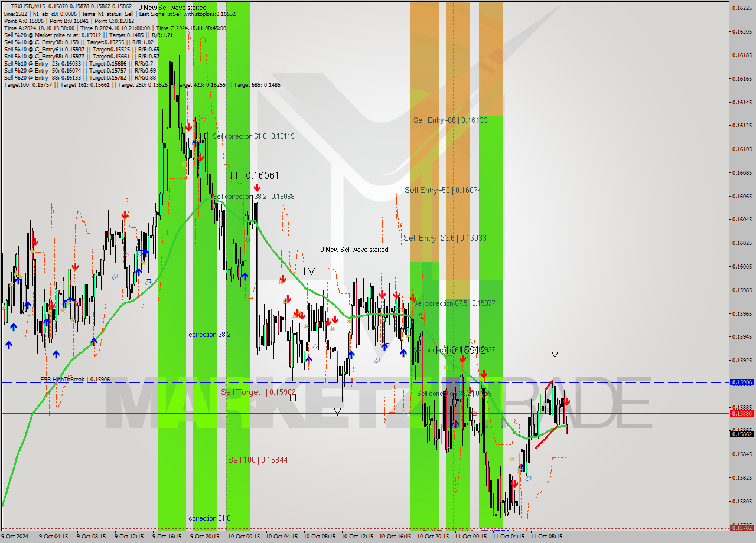756x543 pixels.
Task: Click the '11 Oct 00:15' time axis label
Action: pos(470,537)
